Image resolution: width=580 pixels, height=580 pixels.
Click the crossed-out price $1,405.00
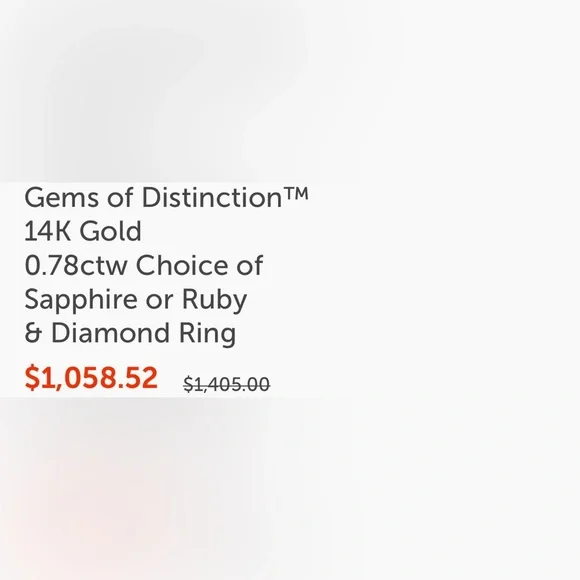click(x=227, y=384)
